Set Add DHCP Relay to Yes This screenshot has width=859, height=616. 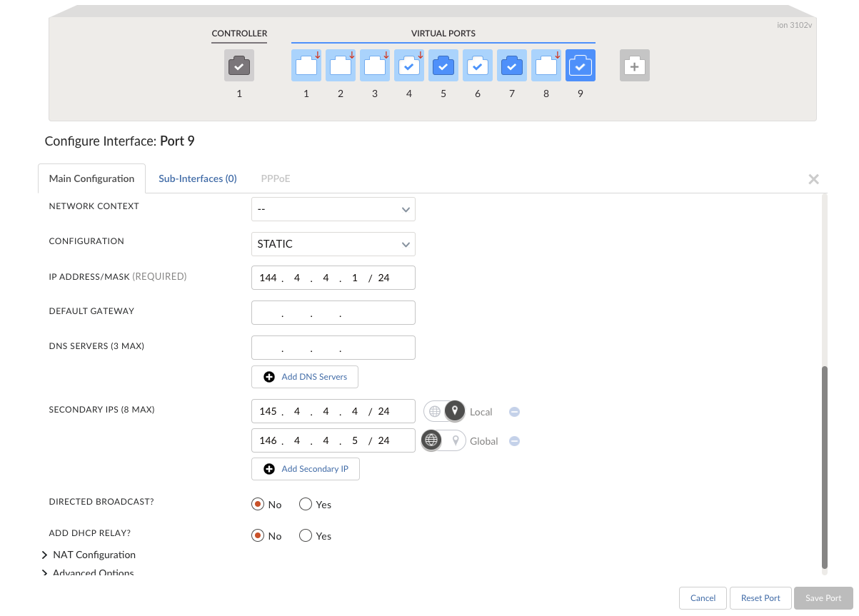coord(306,536)
